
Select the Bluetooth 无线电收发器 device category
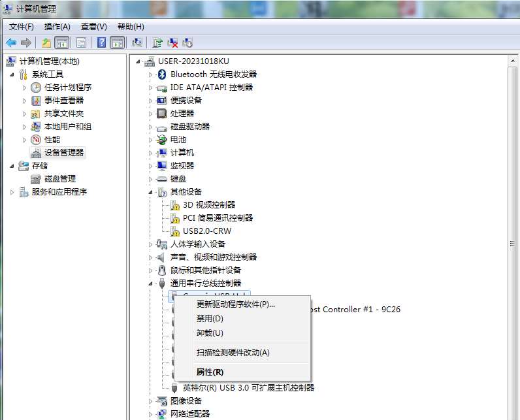[214, 74]
